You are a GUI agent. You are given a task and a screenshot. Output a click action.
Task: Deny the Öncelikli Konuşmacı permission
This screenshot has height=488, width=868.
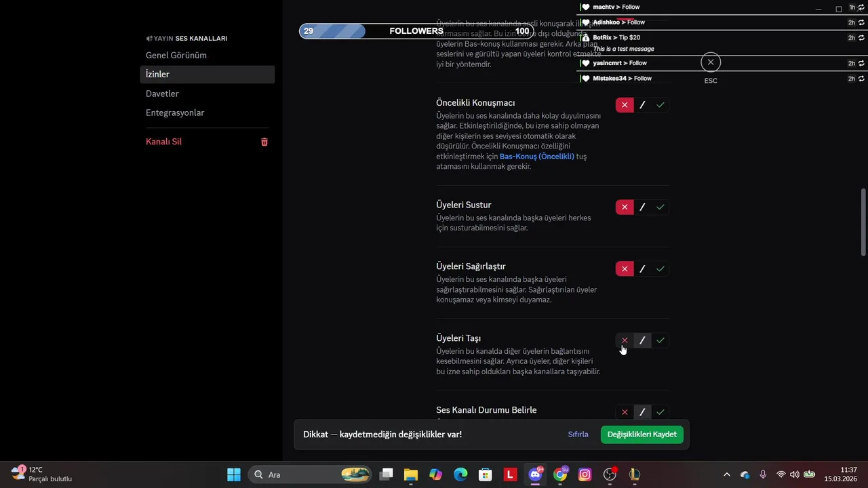(625, 105)
